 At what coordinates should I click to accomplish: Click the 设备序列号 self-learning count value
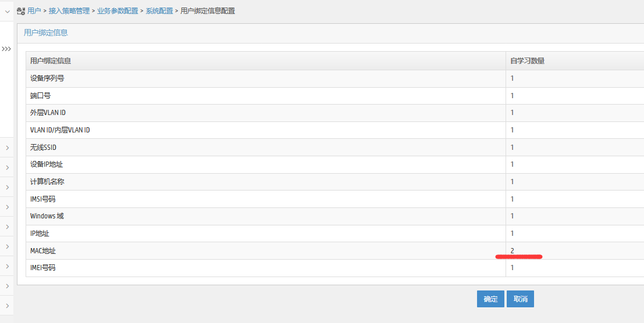pyautogui.click(x=513, y=78)
